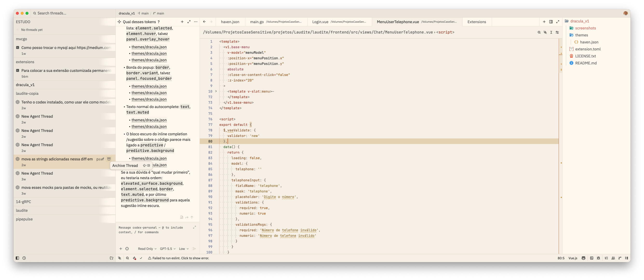This screenshot has height=280, width=644.
Task: Click the message codex-personal input box
Action: point(155,230)
